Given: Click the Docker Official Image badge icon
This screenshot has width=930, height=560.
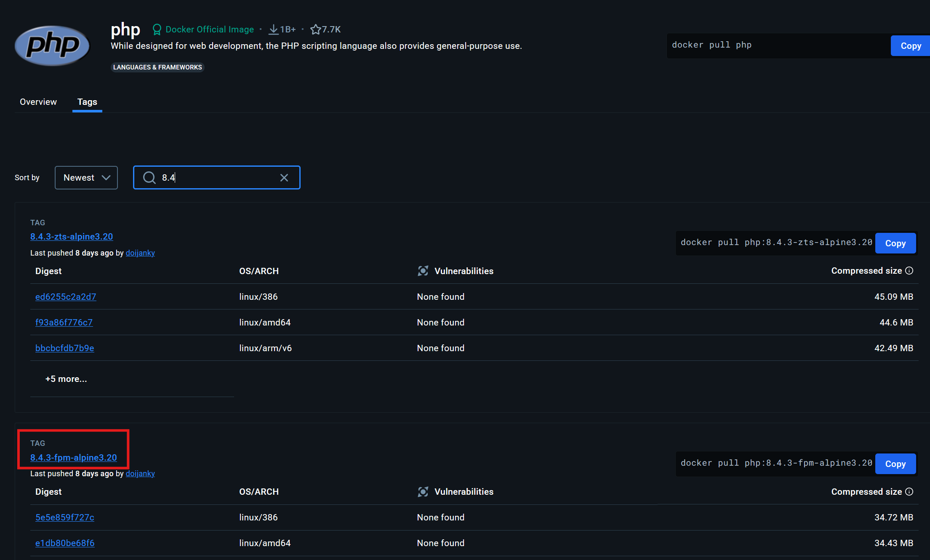Looking at the screenshot, I should pyautogui.click(x=157, y=29).
